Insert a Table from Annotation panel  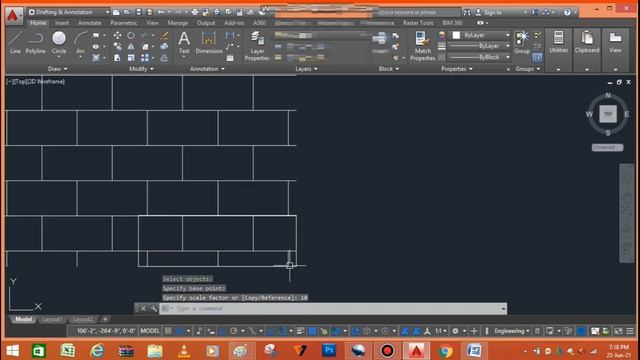click(x=230, y=58)
